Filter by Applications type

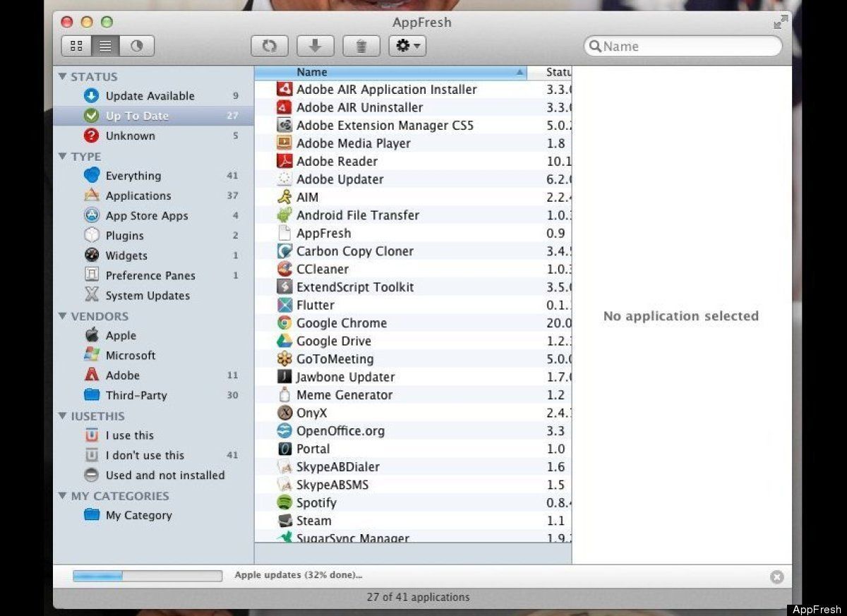pyautogui.click(x=153, y=195)
